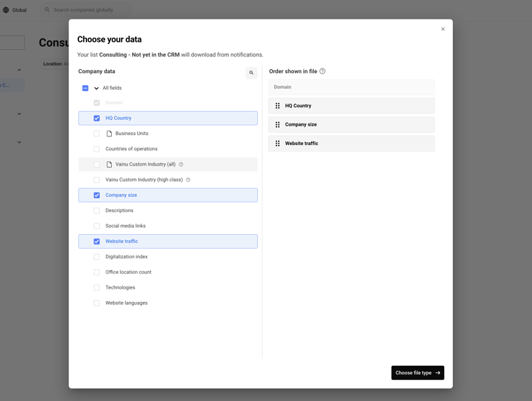Screen dimensions: 532x401
Task: Click info icon beside Vainu Custom Industry (high class)
Action: [x=188, y=180]
